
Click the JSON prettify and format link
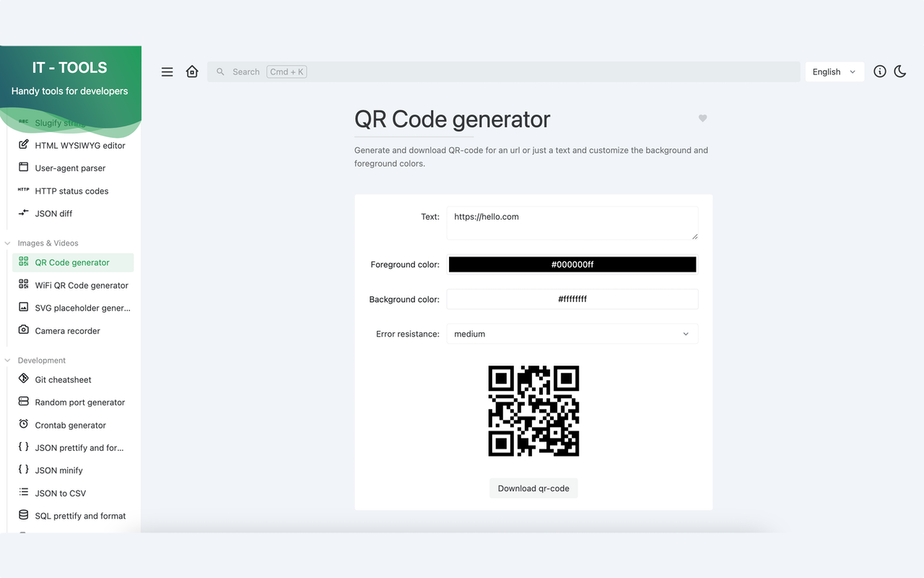[73, 447]
